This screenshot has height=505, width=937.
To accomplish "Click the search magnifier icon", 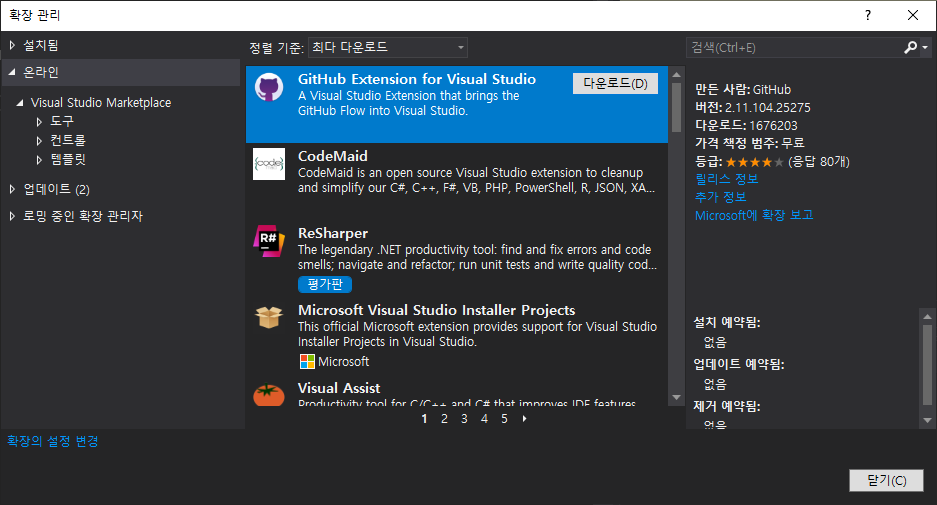I will (910, 47).
